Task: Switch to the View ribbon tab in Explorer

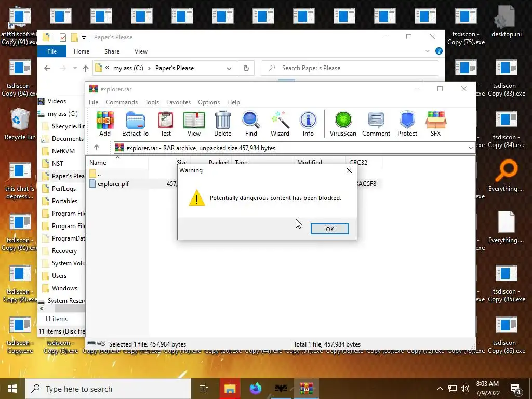Action: [x=141, y=51]
